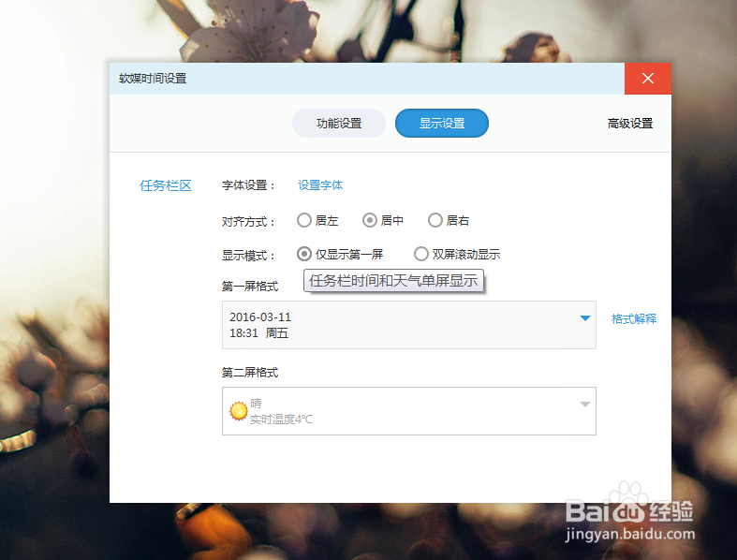The width and height of the screenshot is (737, 560).
Task: Click the 2016-03-11 date format text
Action: 260,317
